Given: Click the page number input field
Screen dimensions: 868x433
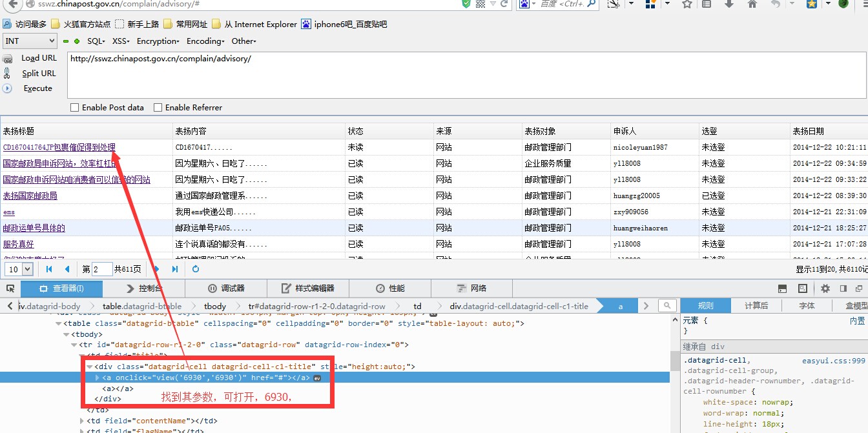Looking at the screenshot, I should [x=102, y=269].
